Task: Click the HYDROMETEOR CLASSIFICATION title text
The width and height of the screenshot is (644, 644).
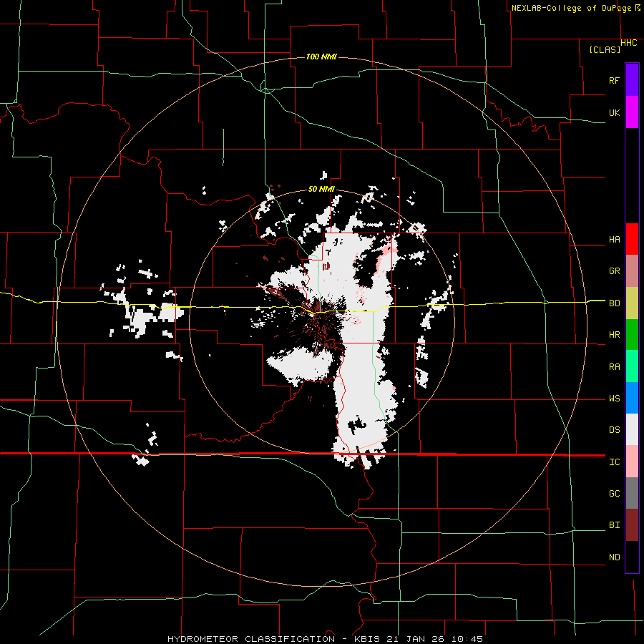Action: coord(251,639)
